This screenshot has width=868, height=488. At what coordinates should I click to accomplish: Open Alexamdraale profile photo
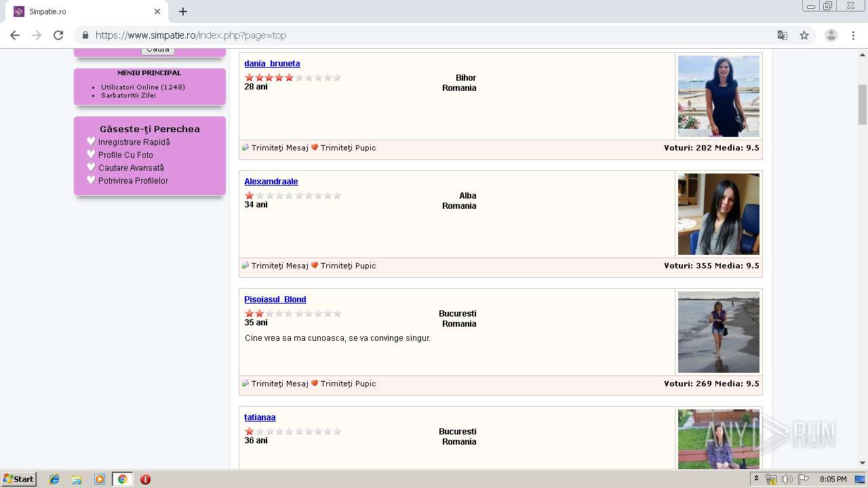pyautogui.click(x=719, y=214)
